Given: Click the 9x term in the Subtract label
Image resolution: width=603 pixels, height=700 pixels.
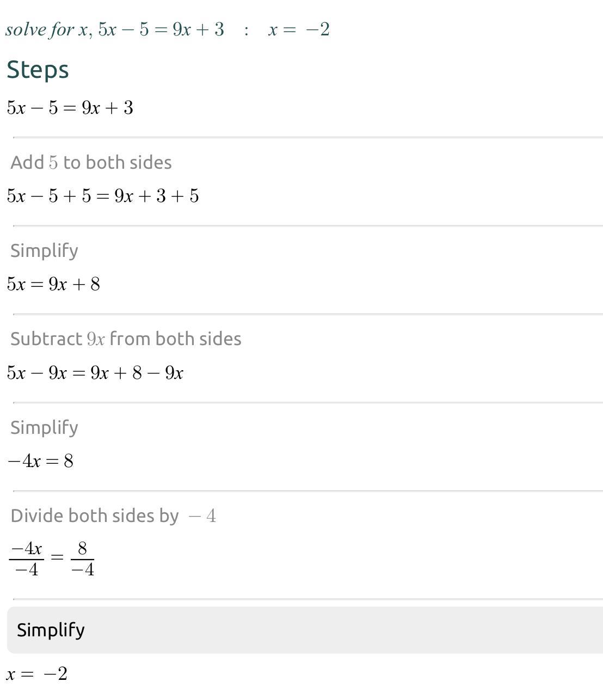Looking at the screenshot, I should point(96,339).
